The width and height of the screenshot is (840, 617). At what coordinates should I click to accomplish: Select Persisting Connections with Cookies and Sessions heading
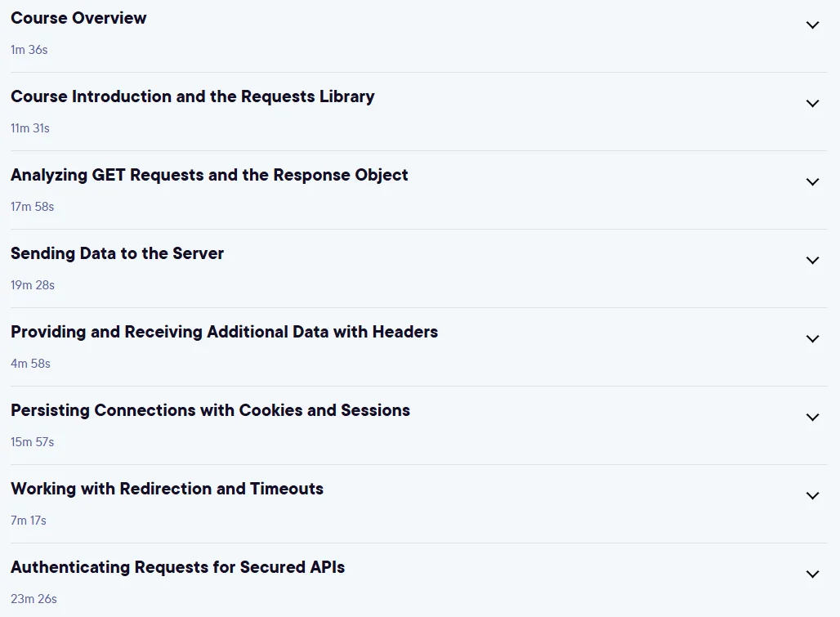tap(210, 410)
